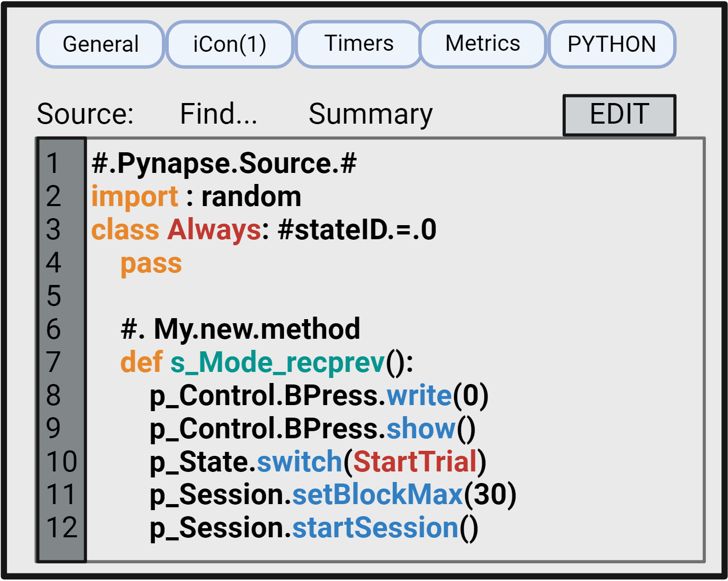Open the Metrics tab
Viewport: 728px width, 581px height.
[x=483, y=44]
